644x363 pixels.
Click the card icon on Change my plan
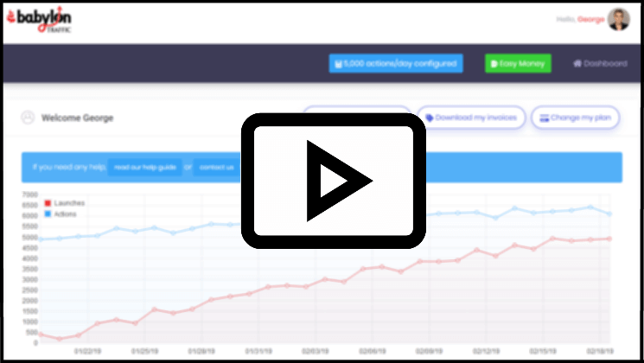tap(544, 118)
